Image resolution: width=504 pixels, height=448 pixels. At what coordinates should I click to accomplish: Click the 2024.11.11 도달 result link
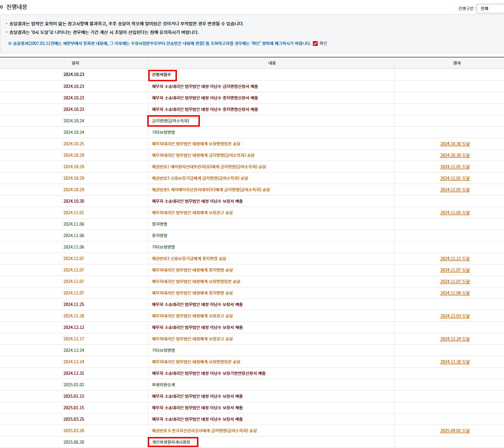tap(455, 259)
